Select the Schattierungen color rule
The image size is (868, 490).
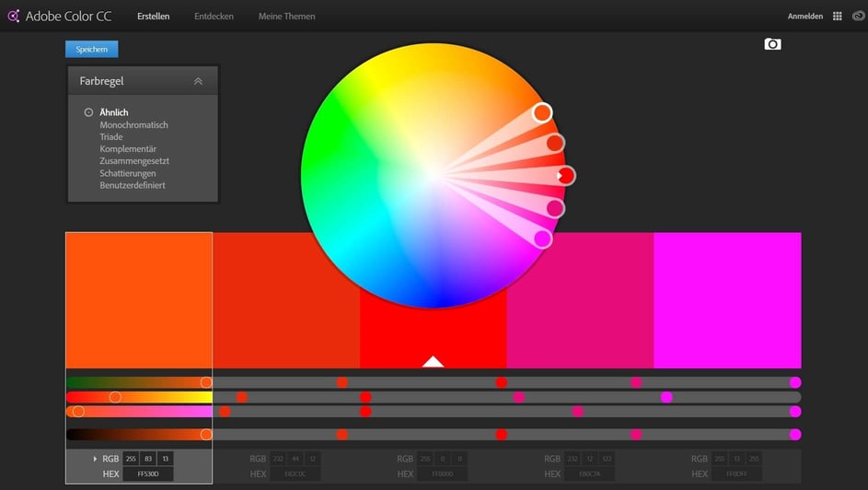(x=127, y=173)
